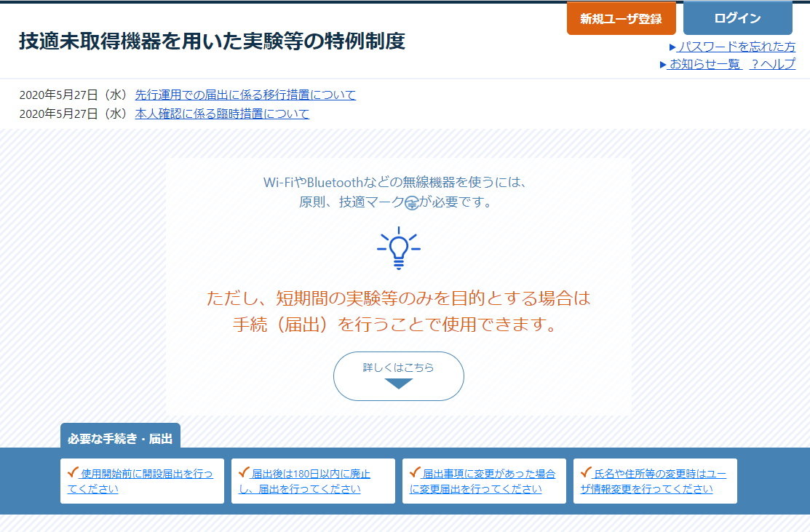Click the 新規ユーザ登録 button
The width and height of the screenshot is (810, 532).
pyautogui.click(x=622, y=18)
